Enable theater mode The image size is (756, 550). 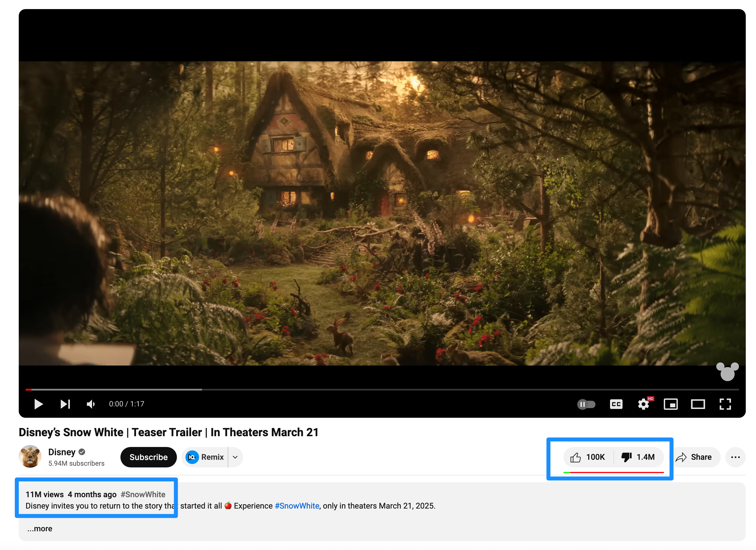tap(698, 404)
